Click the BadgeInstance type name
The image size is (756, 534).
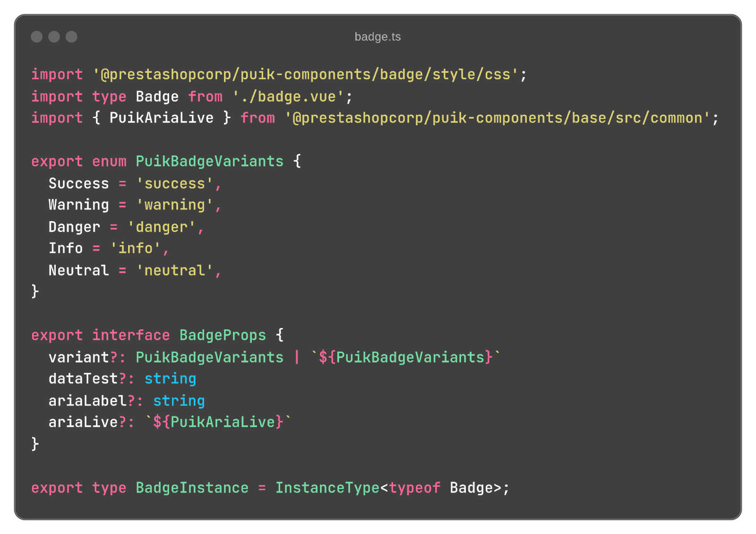point(192,488)
